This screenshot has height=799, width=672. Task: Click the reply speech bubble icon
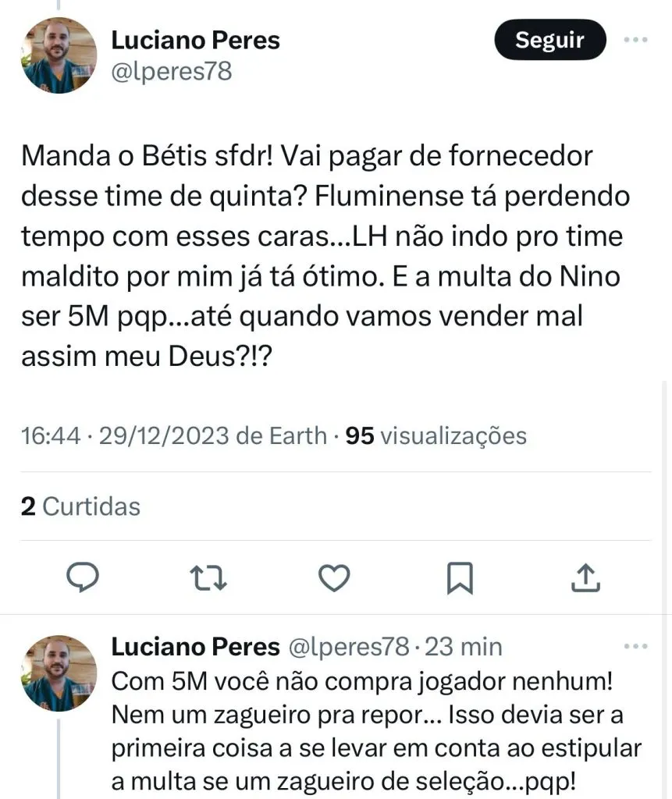click(81, 577)
